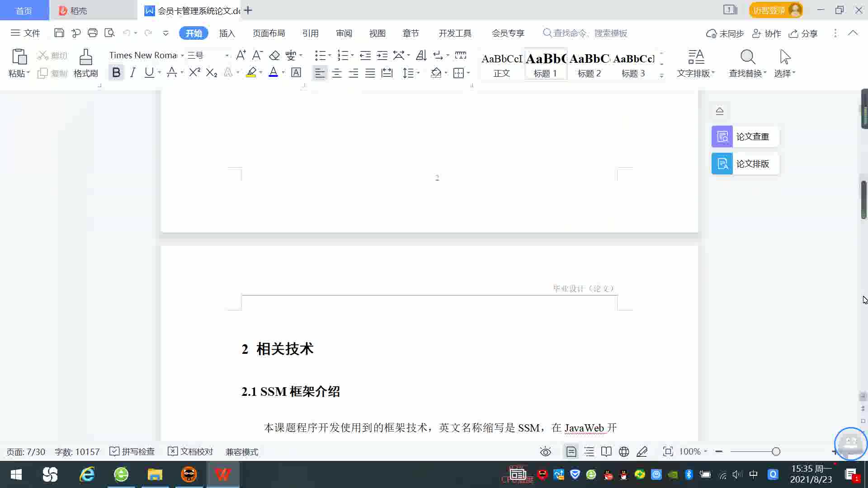Click the zoom slider handle
This screenshot has width=868, height=488.
click(x=776, y=451)
